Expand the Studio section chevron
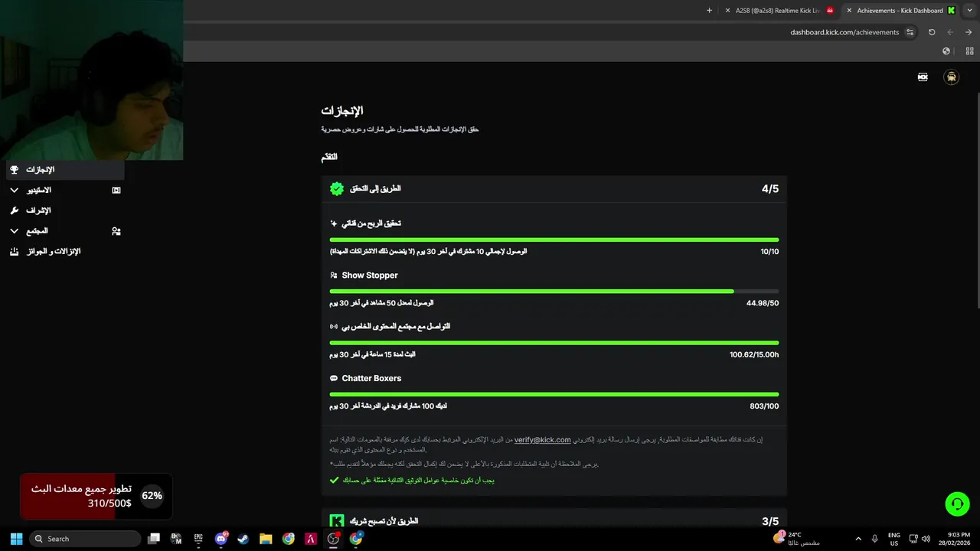This screenshot has width=980, height=551. coord(14,191)
